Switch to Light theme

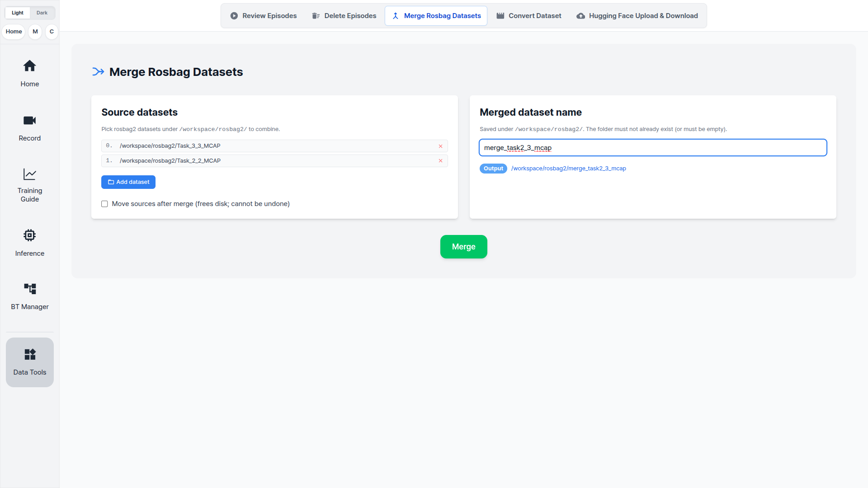tap(18, 13)
